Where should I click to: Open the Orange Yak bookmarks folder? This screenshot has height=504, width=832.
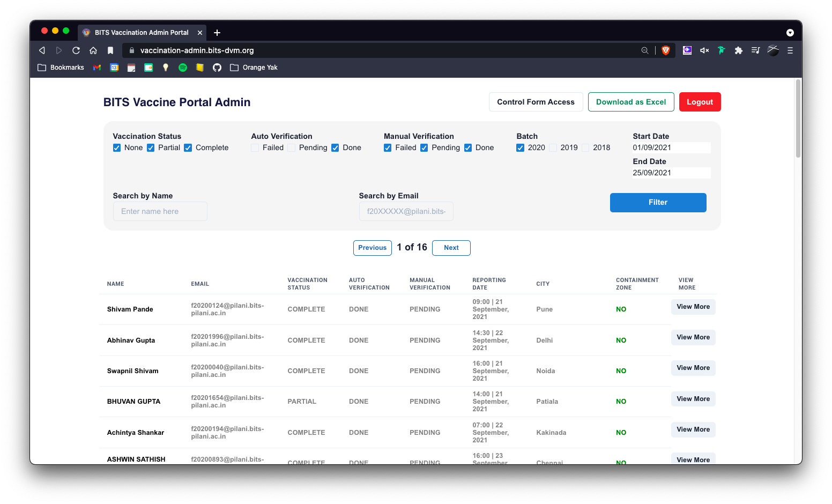click(254, 68)
